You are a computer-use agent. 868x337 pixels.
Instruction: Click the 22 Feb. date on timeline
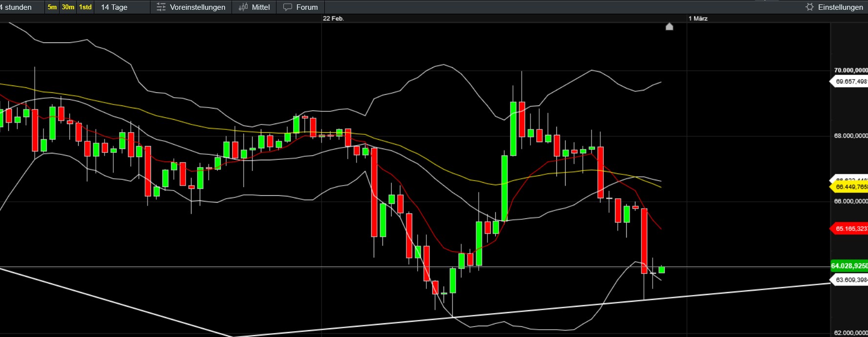(333, 19)
